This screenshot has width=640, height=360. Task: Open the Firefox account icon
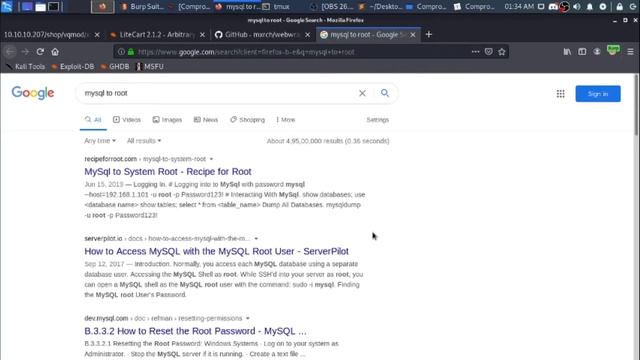(x=597, y=52)
